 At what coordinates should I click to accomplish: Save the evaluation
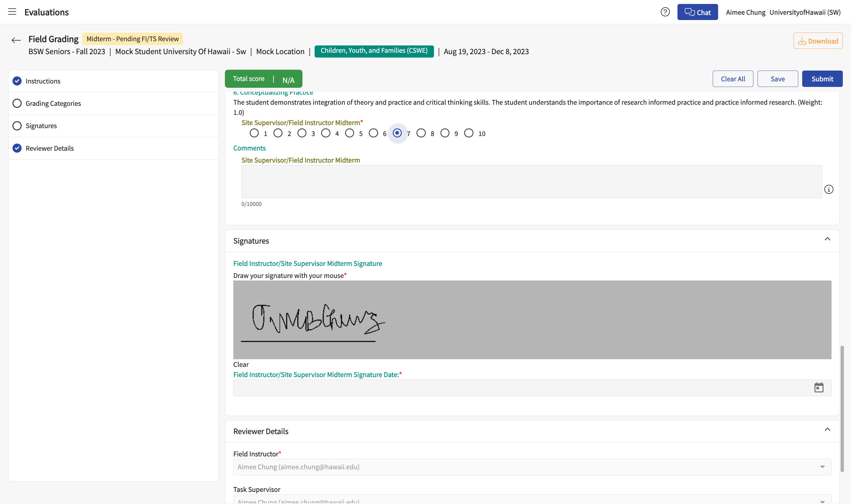[x=777, y=79]
